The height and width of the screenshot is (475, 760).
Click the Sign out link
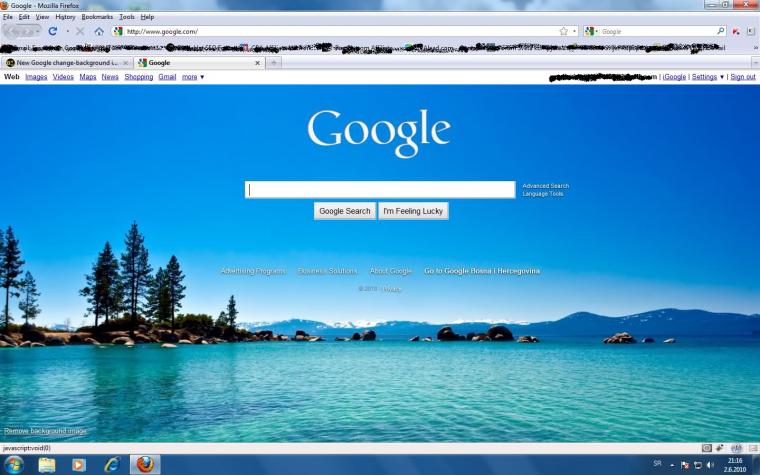(743, 77)
